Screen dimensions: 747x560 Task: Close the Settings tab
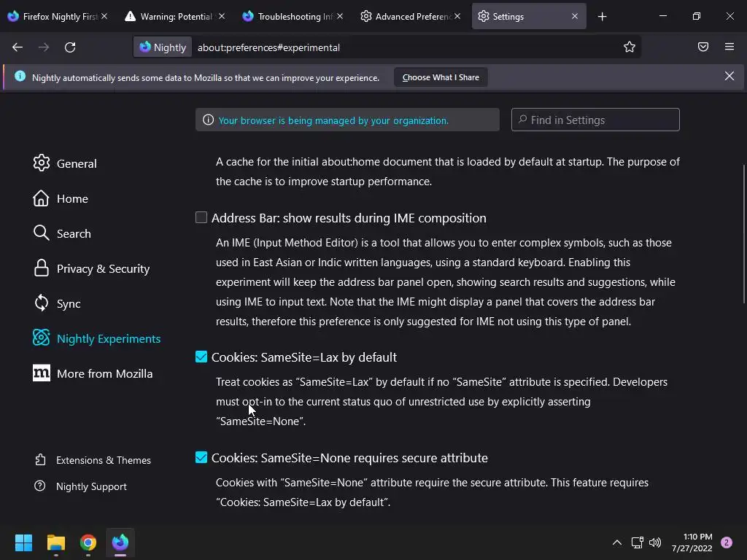[x=575, y=16]
